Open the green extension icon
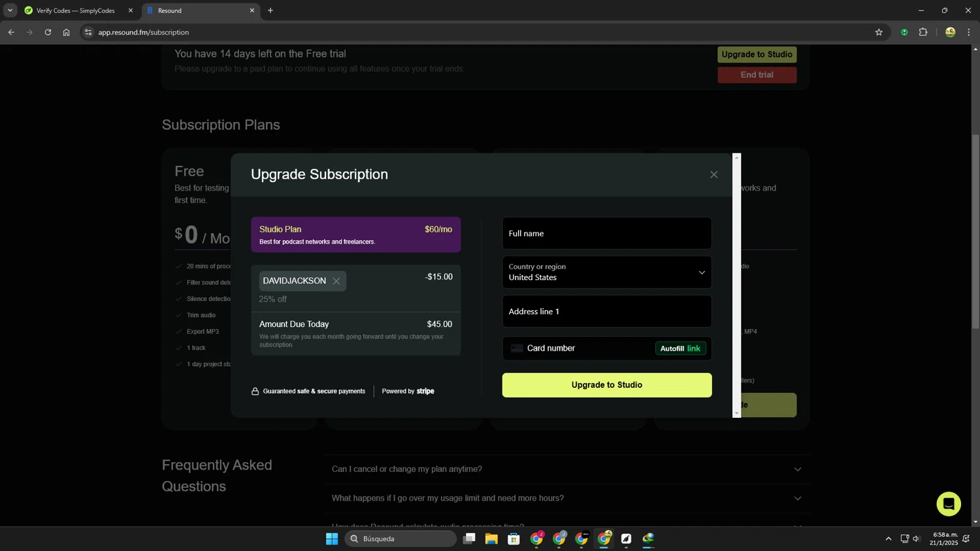 pos(904,32)
